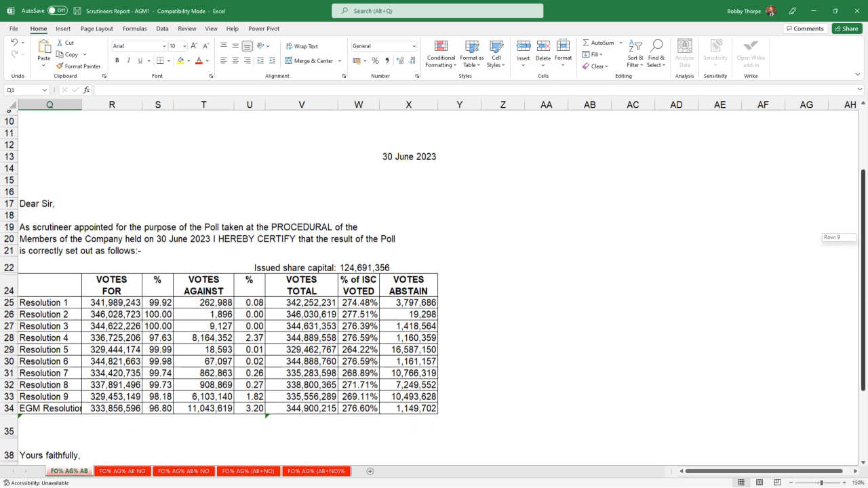Toggle Normal view in status bar
The width and height of the screenshot is (868, 488).
tap(741, 483)
